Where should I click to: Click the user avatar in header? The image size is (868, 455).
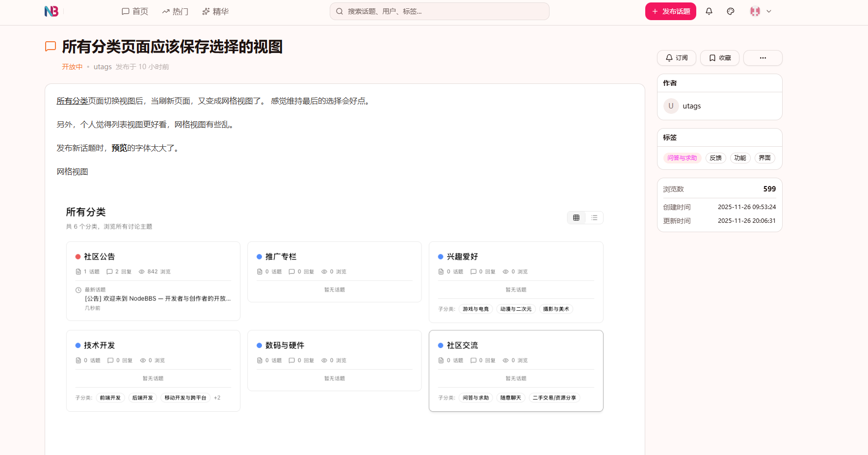point(755,11)
